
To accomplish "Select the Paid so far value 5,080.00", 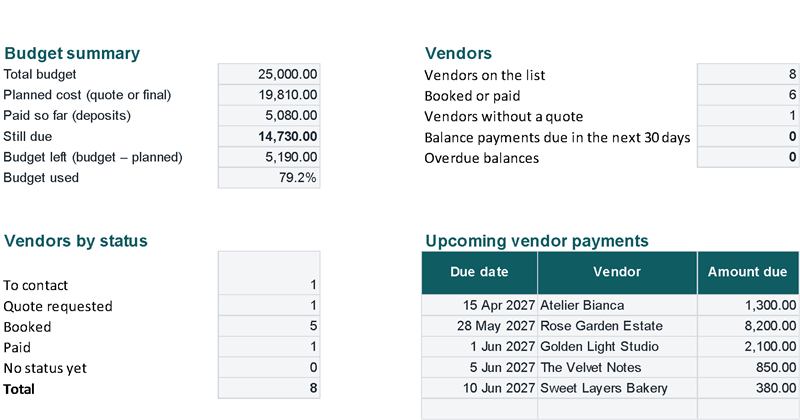I will pyautogui.click(x=269, y=116).
